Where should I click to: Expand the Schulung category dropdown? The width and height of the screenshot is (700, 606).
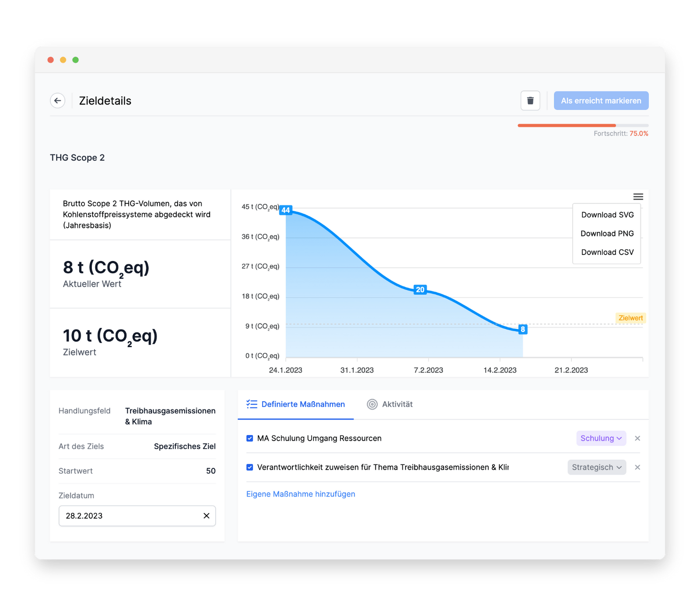point(601,439)
